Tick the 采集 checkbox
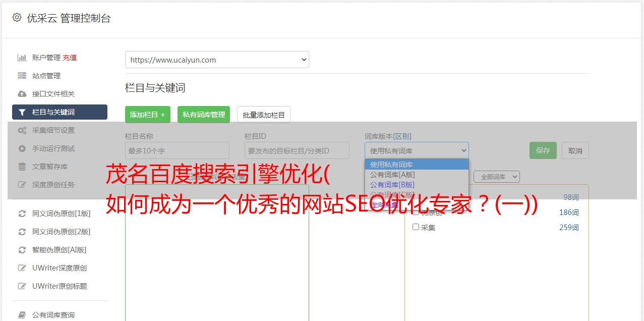 416,227
